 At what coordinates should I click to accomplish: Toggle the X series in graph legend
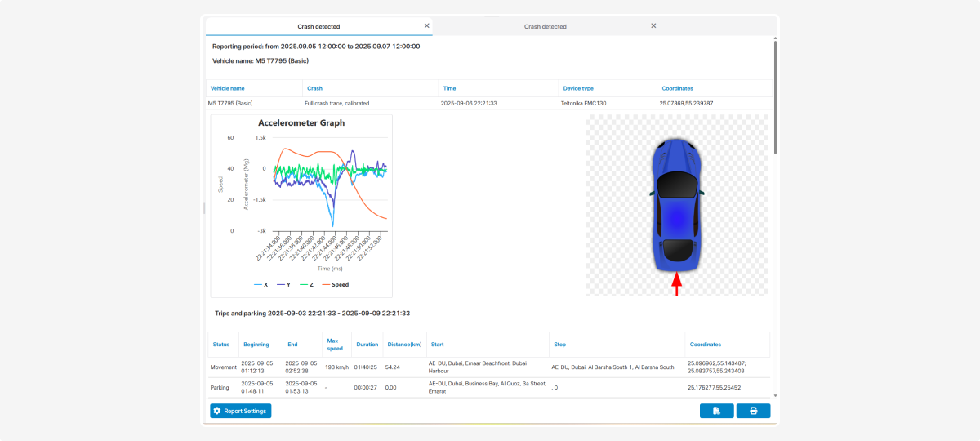tap(261, 285)
